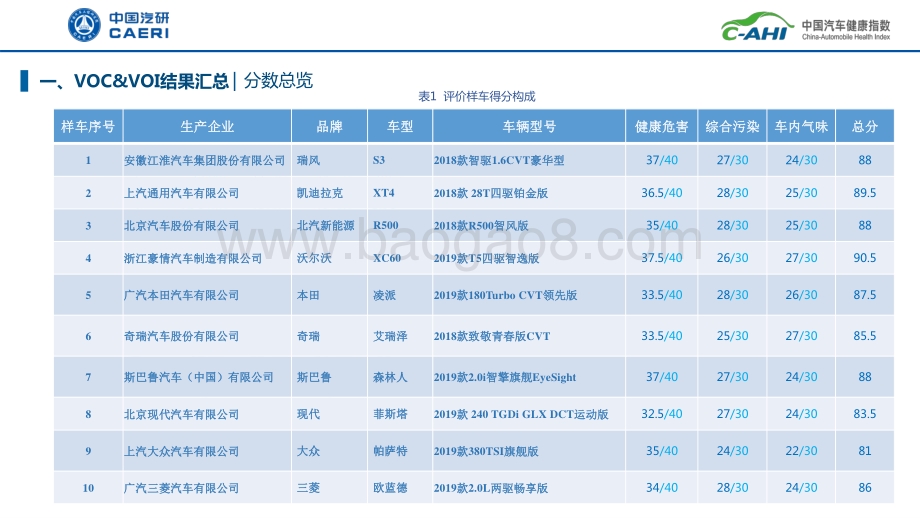Click company 上汽大众汽车有限公司
This screenshot has height=518, width=920.
(x=181, y=451)
